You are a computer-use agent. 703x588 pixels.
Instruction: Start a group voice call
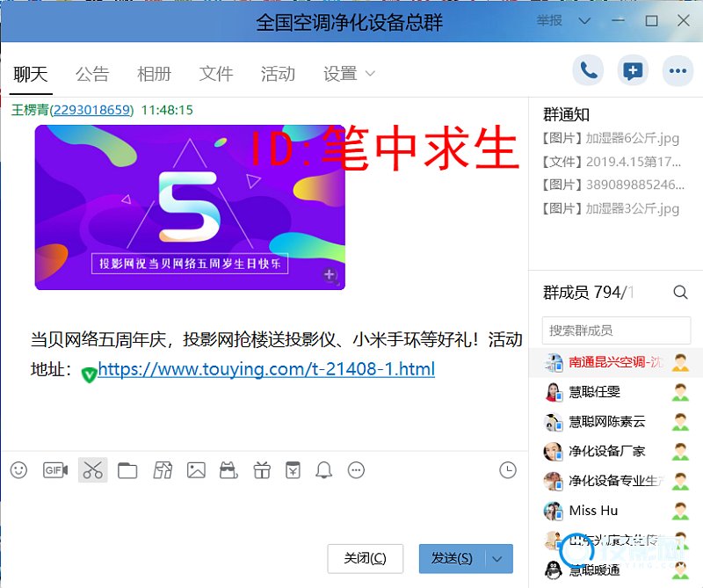coord(588,70)
